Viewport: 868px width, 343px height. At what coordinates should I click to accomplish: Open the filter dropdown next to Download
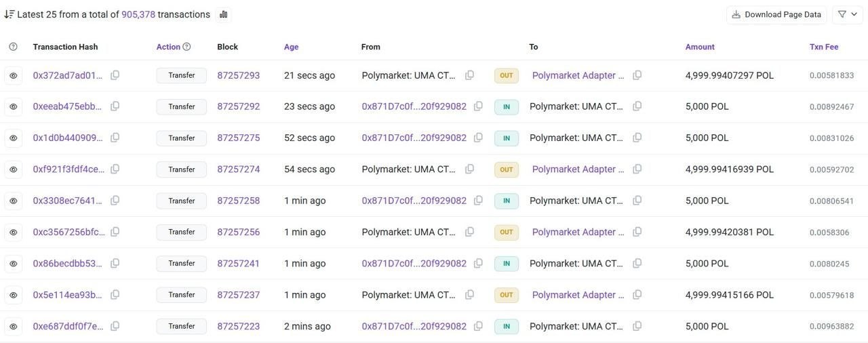(x=847, y=14)
